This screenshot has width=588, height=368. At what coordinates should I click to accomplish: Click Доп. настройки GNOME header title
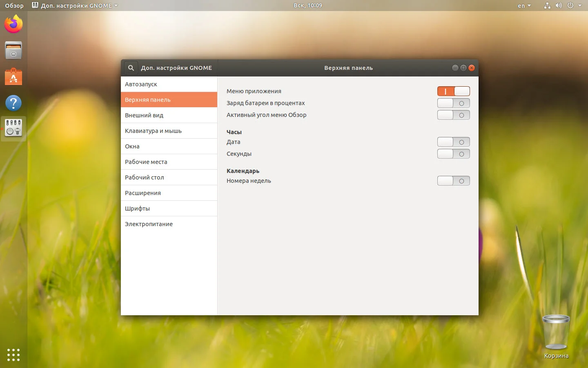pos(176,68)
